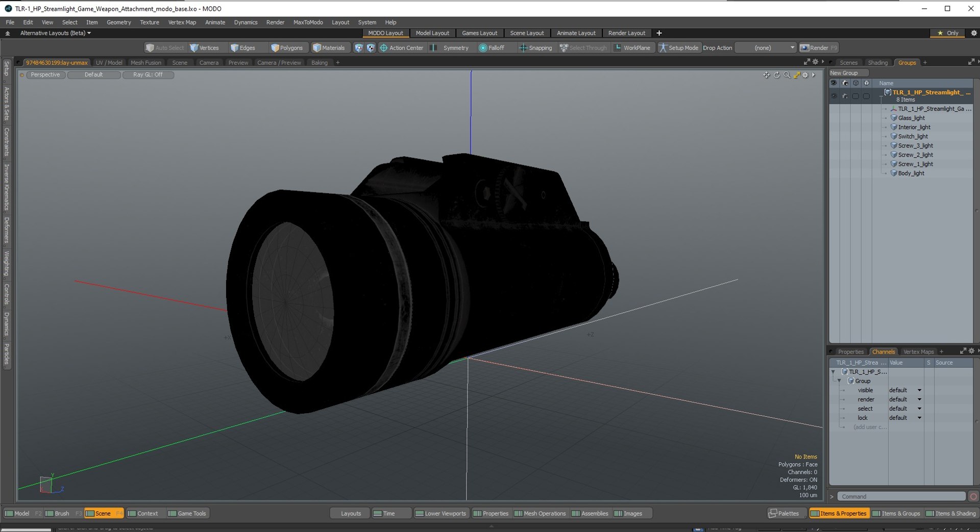
Task: Click the viewport rotate icon
Action: [x=776, y=75]
